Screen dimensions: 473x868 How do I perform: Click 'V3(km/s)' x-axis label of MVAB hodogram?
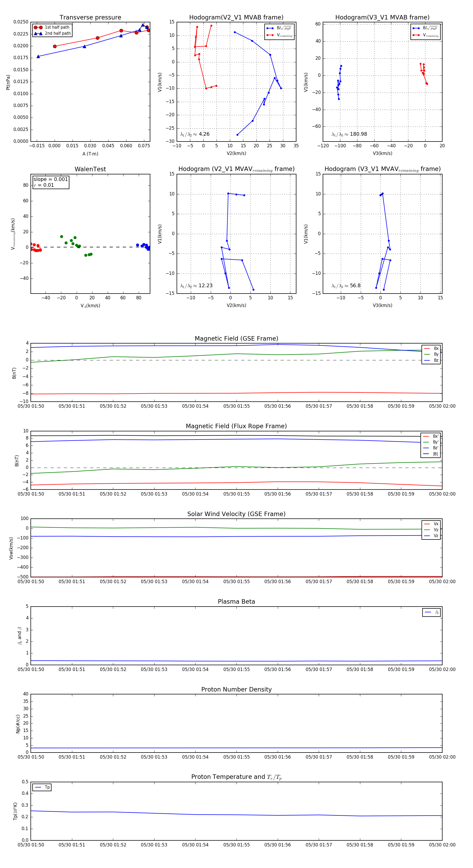(382, 154)
